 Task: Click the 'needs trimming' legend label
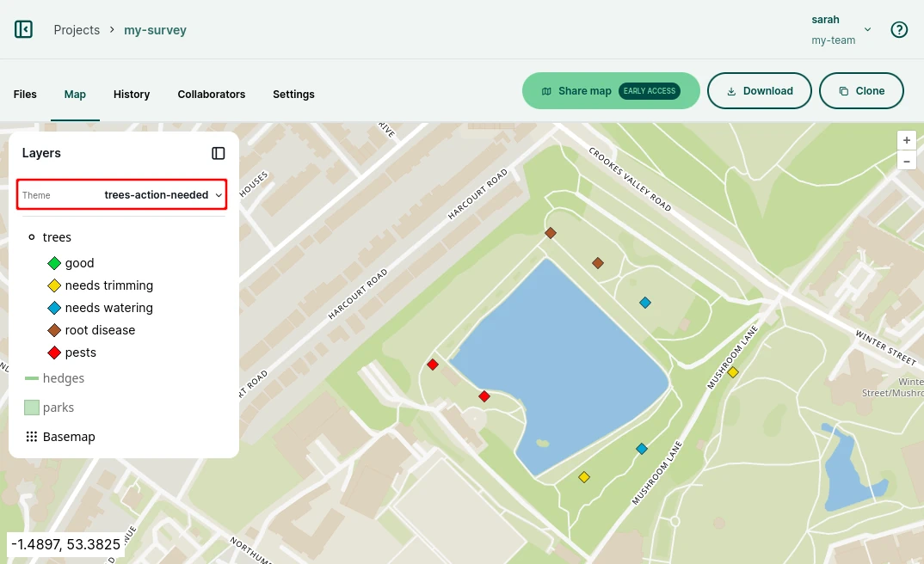(109, 285)
